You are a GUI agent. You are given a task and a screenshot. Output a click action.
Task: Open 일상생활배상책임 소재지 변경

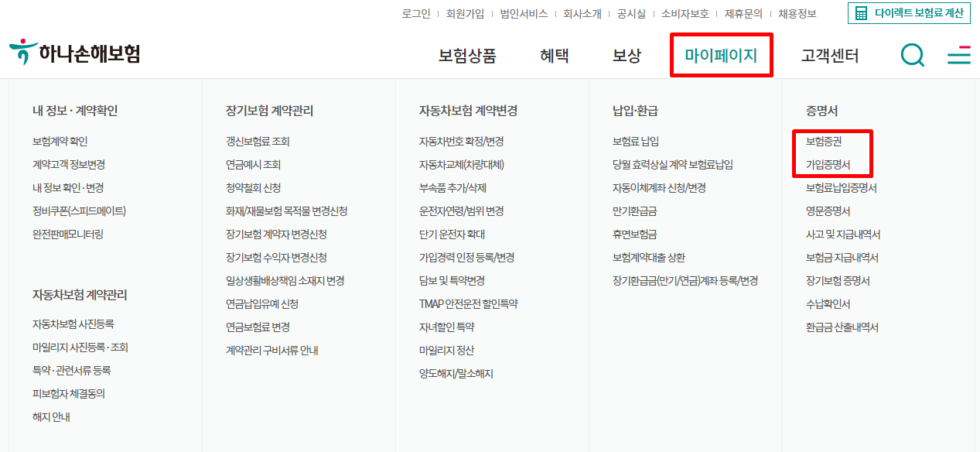(x=285, y=281)
